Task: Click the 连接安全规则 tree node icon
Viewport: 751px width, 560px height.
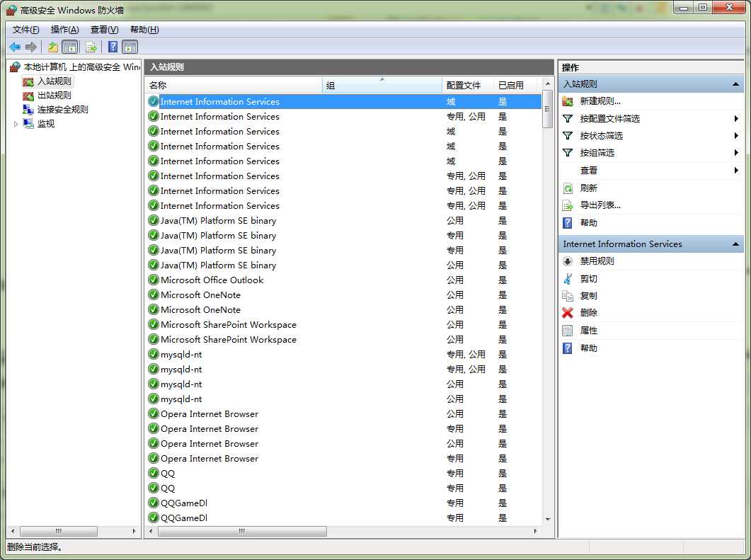Action: 28,109
